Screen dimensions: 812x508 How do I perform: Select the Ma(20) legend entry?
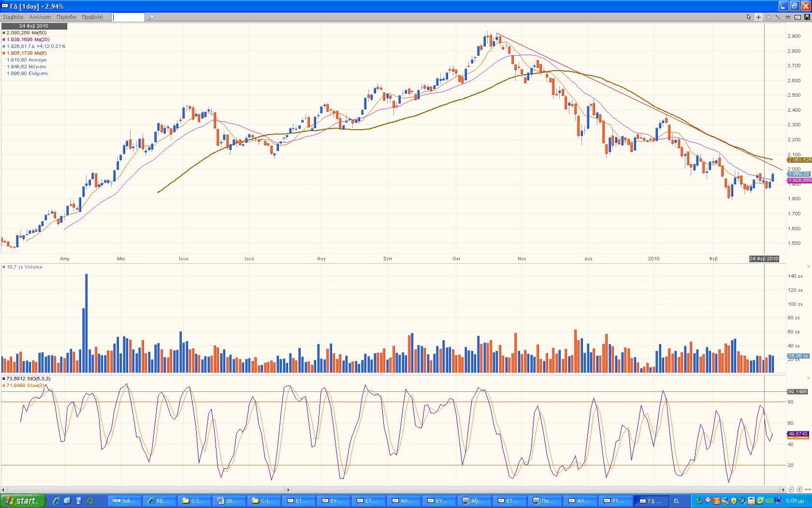[26, 40]
